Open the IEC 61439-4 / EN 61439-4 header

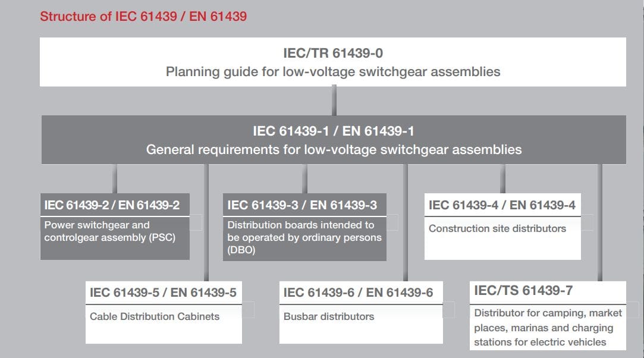pyautogui.click(x=502, y=206)
